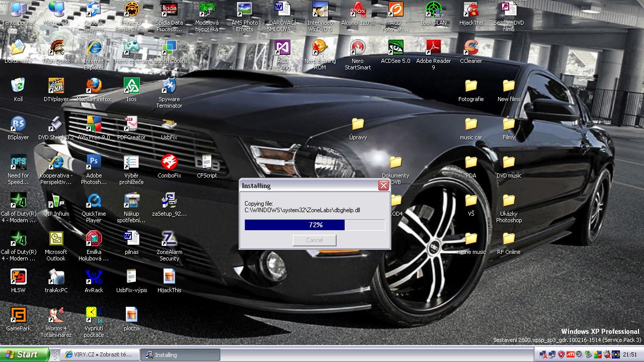
Task: Click the ZoneAlarm Security icon
Action: (x=169, y=239)
